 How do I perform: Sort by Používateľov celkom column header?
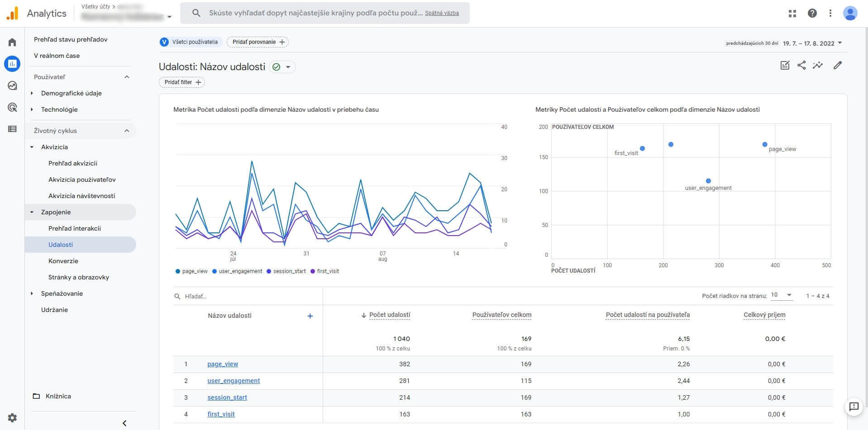click(x=502, y=315)
